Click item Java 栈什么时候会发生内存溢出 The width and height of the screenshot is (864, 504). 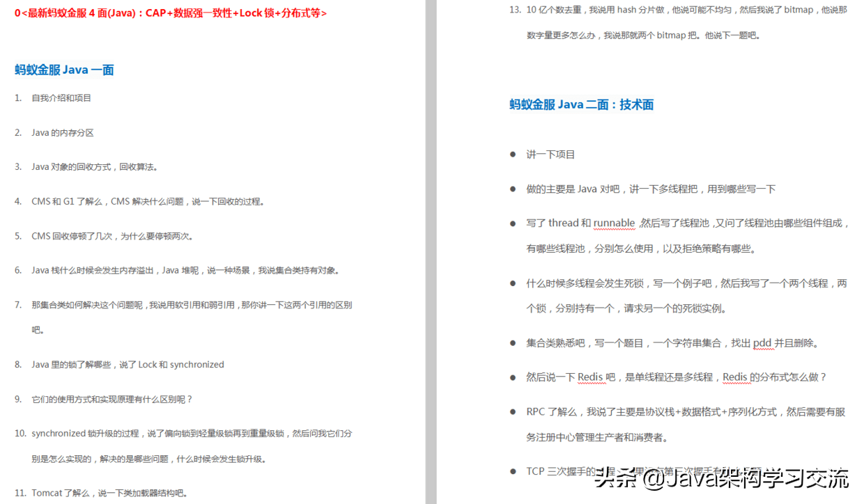tap(185, 270)
